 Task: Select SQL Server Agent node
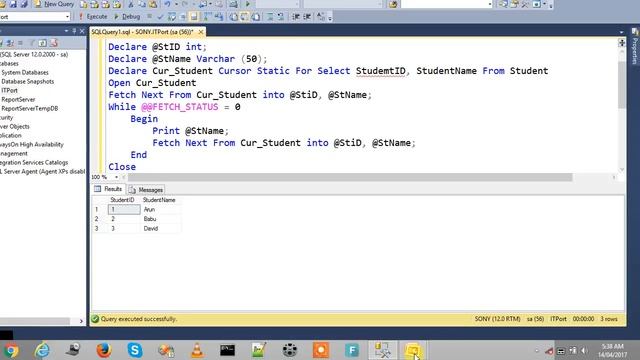pyautogui.click(x=42, y=171)
